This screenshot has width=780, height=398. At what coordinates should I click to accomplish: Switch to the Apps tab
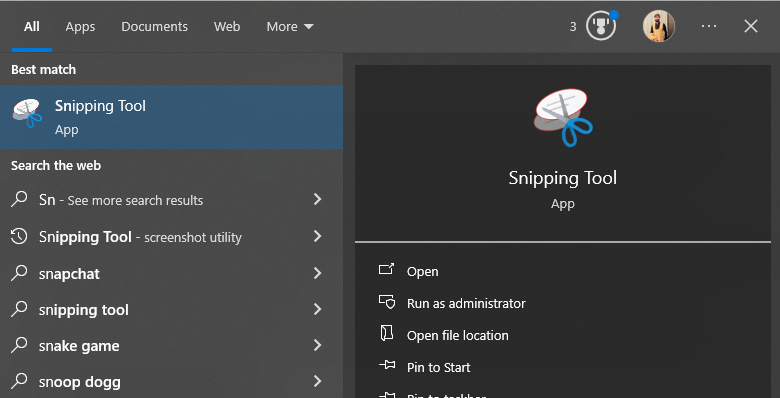click(80, 26)
